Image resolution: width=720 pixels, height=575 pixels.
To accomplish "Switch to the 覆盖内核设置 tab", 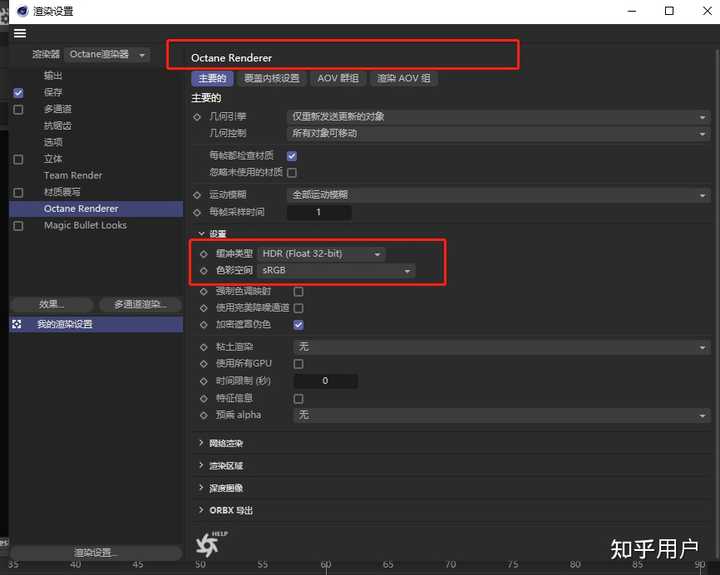I will [272, 79].
